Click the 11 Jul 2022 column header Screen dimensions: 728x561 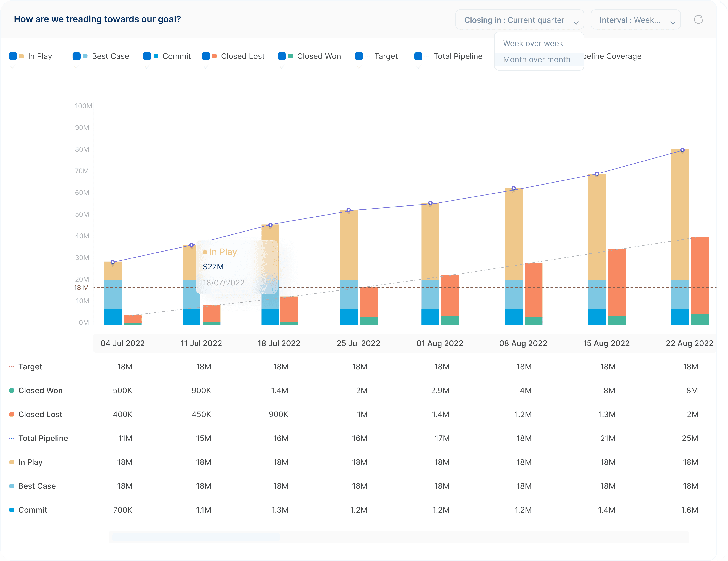201,343
